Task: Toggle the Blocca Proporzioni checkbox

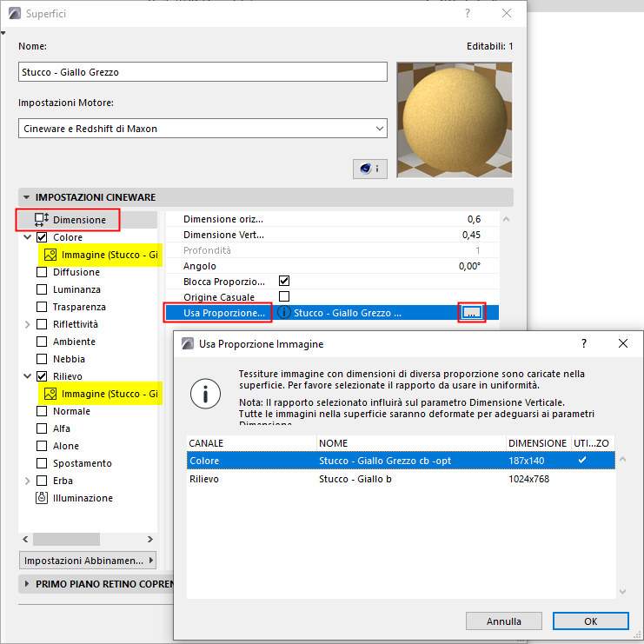Action: click(x=284, y=281)
